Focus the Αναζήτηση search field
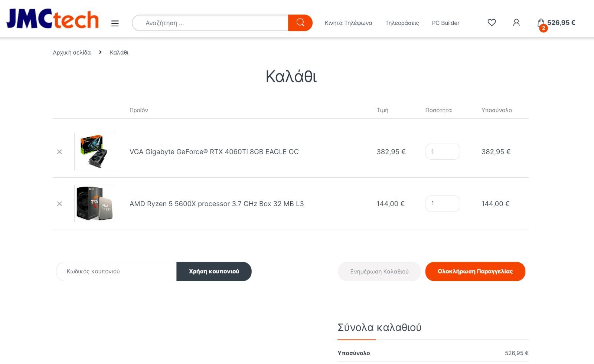The image size is (594, 364). coord(210,23)
